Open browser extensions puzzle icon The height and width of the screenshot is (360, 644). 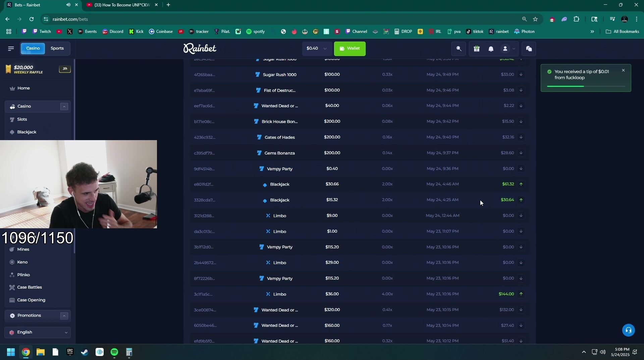click(576, 19)
